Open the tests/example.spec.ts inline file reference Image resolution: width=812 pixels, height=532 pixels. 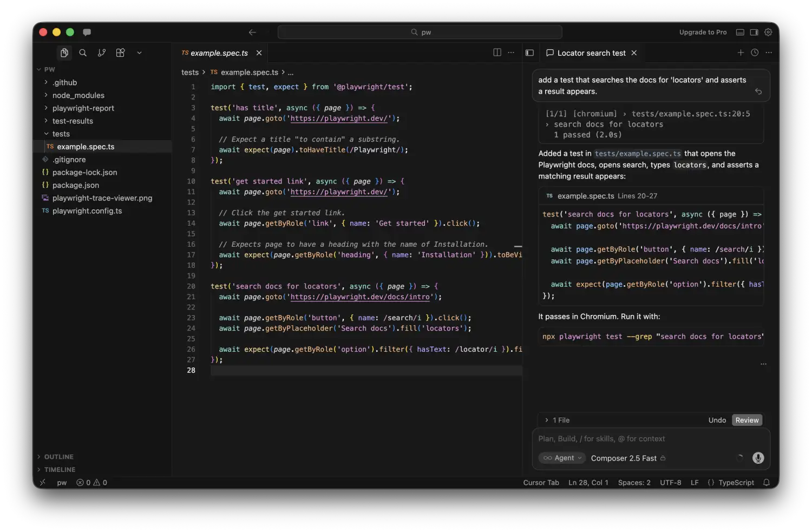638,154
